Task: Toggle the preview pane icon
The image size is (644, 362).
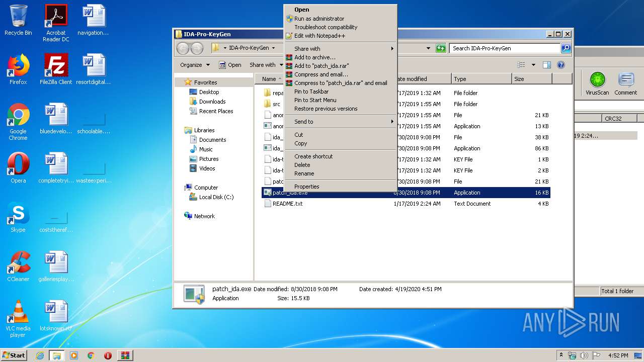Action: pyautogui.click(x=547, y=65)
